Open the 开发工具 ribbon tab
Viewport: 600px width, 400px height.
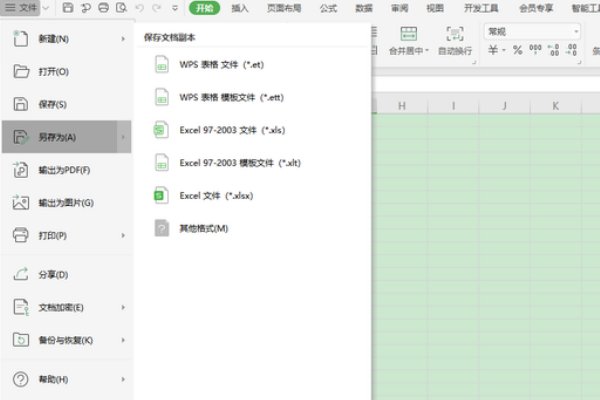click(481, 8)
